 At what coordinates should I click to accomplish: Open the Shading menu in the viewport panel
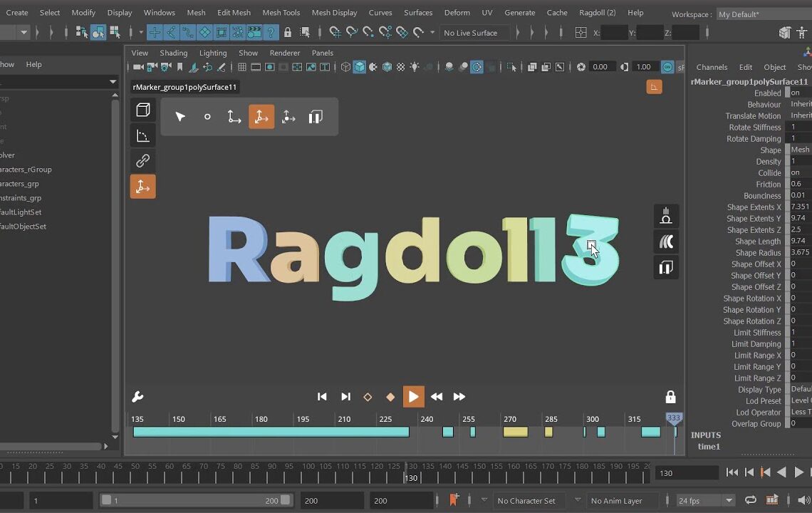pos(173,52)
